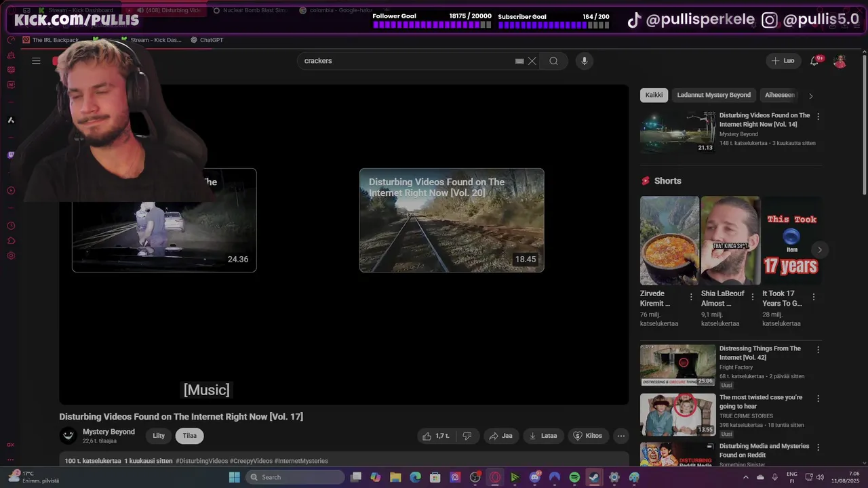868x488 pixels.
Task: Open the account avatar menu
Action: (840, 61)
